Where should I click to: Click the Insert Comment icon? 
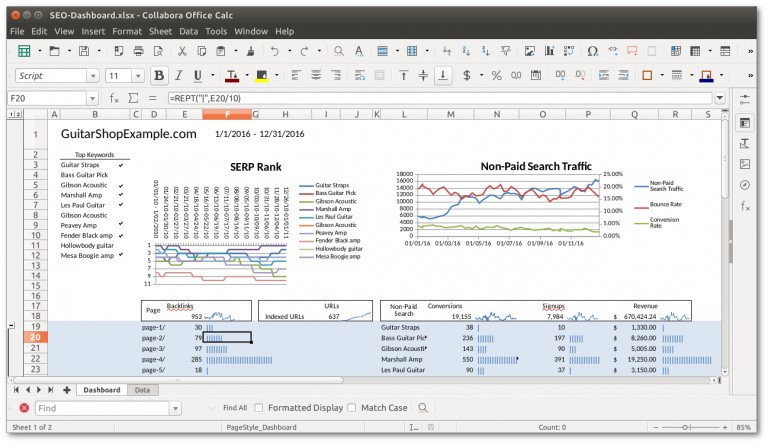[632, 51]
